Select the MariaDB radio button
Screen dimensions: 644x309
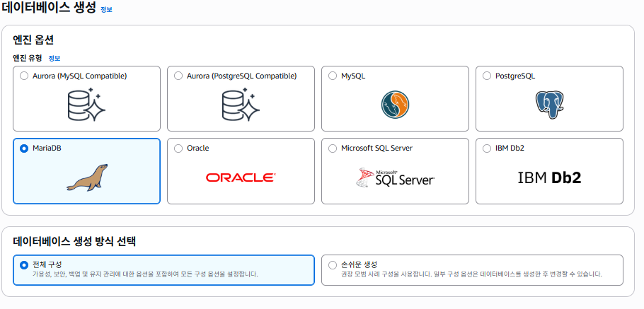point(24,148)
